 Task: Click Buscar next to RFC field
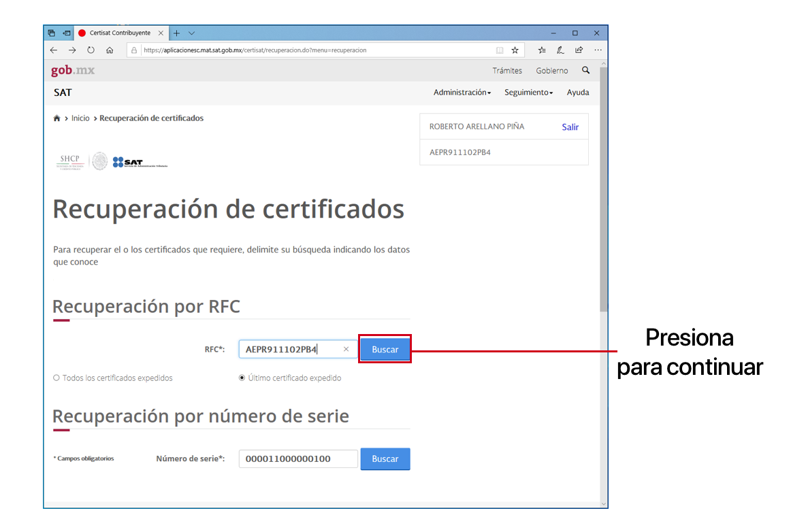click(385, 349)
